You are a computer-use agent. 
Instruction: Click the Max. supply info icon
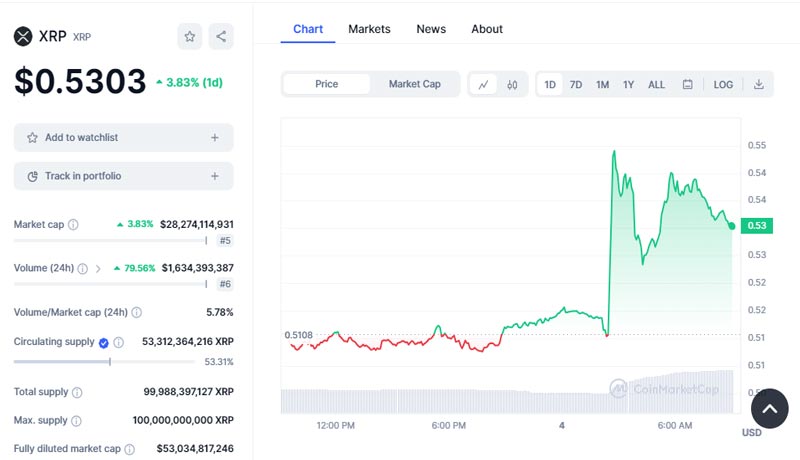76,421
